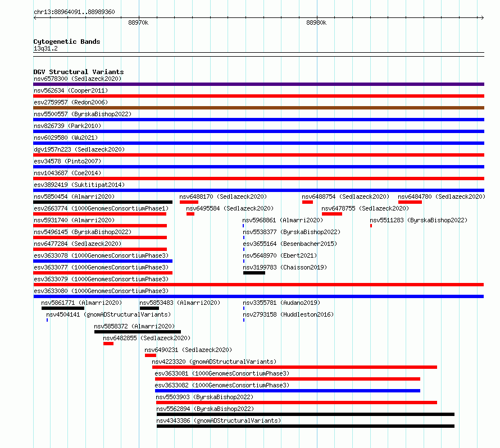This screenshot has height=448, width=500.
Task: Open nsv6029580 (Wu2021) entry
Action: (x=66, y=138)
